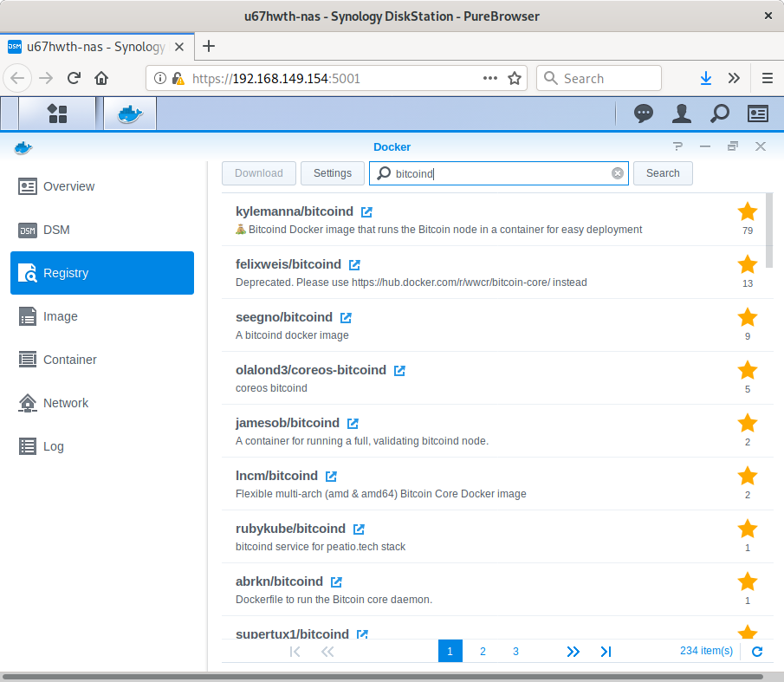The image size is (784, 682).
Task: Click the star icon for kylemanna/bitcoind
Action: coord(748,212)
